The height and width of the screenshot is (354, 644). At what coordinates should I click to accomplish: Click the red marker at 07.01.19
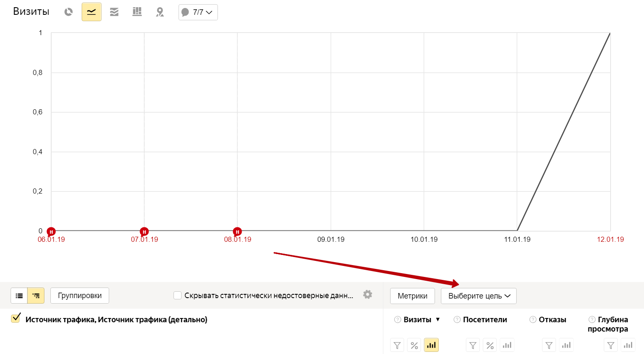point(144,232)
